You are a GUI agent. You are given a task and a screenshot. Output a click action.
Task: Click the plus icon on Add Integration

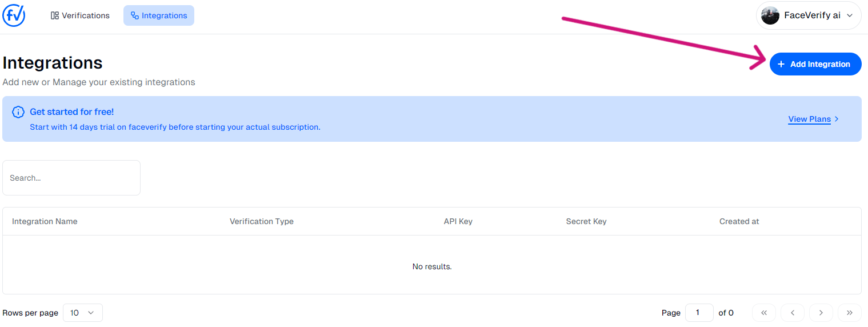[x=781, y=64]
